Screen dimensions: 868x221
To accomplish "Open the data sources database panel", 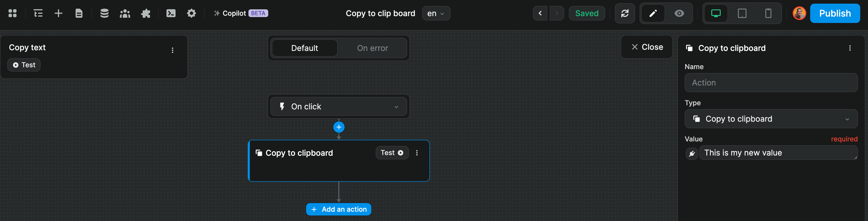I will 105,13.
